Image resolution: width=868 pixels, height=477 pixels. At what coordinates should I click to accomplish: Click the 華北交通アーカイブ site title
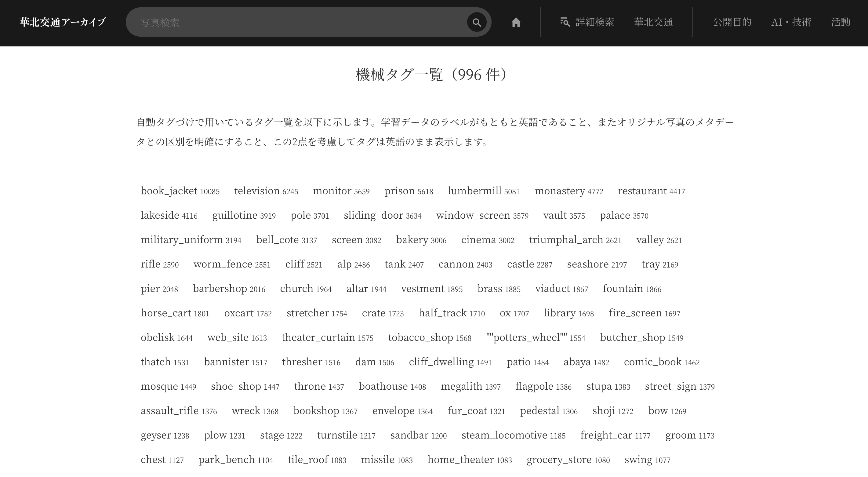pos(63,22)
